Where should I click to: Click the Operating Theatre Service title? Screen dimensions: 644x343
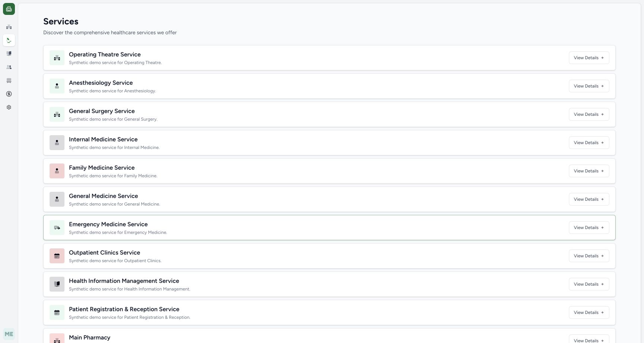pos(105,54)
